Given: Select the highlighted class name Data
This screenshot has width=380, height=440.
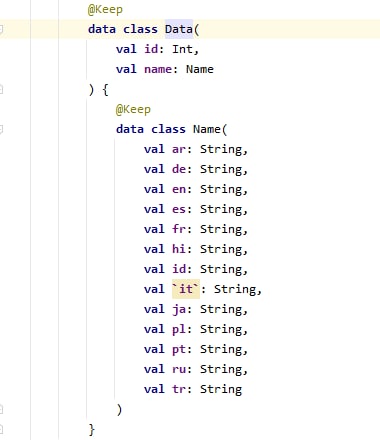Looking at the screenshot, I should tap(179, 29).
